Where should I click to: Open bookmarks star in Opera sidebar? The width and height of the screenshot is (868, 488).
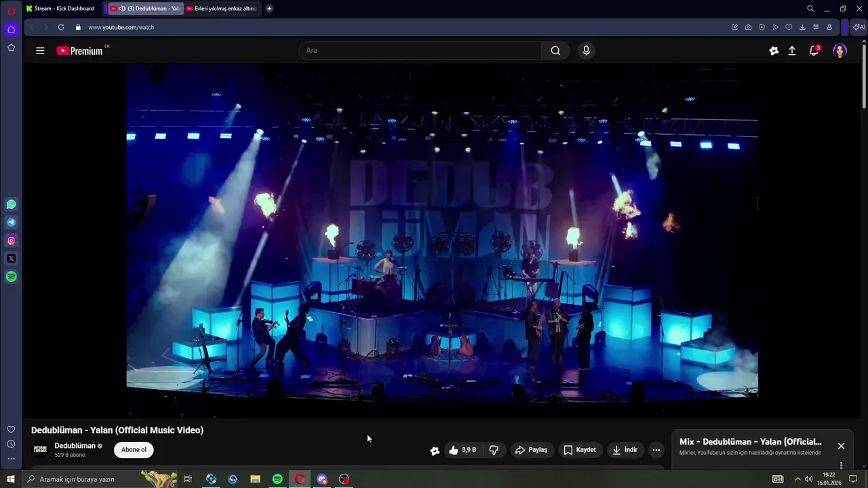pyautogui.click(x=11, y=47)
